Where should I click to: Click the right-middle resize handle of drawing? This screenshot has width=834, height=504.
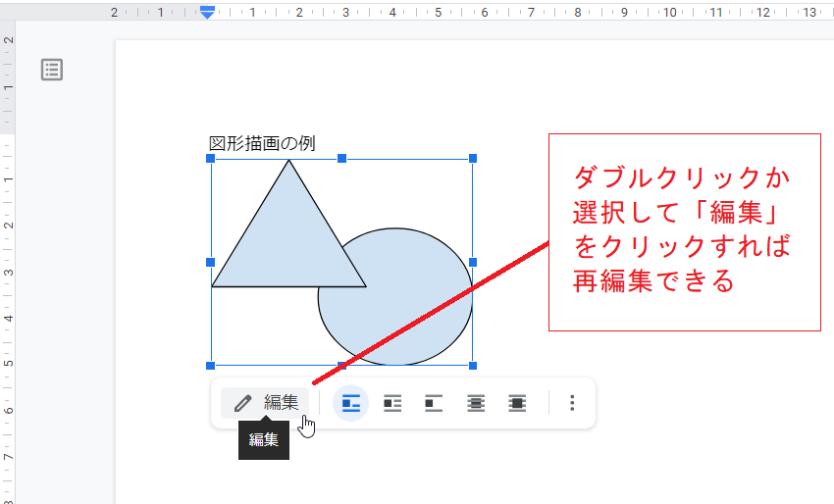[x=473, y=262]
